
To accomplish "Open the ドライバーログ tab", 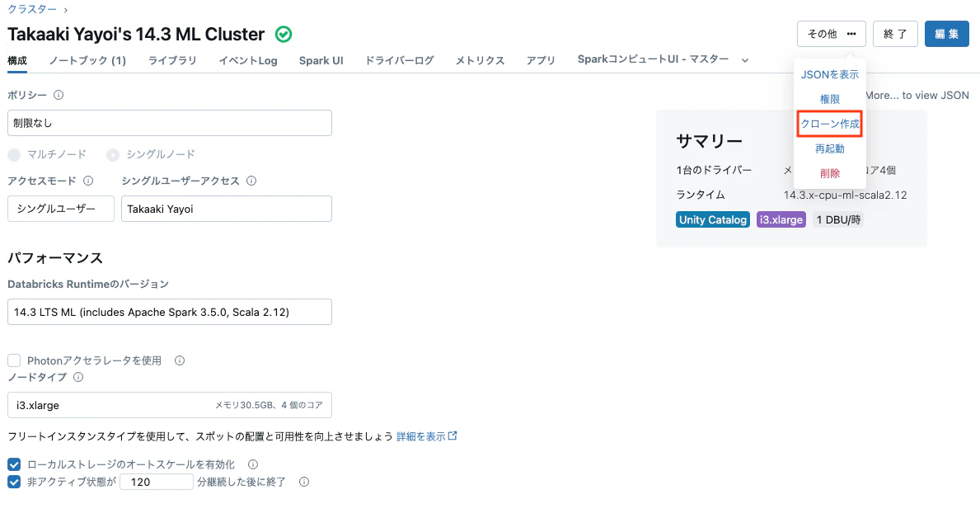I will coord(400,61).
